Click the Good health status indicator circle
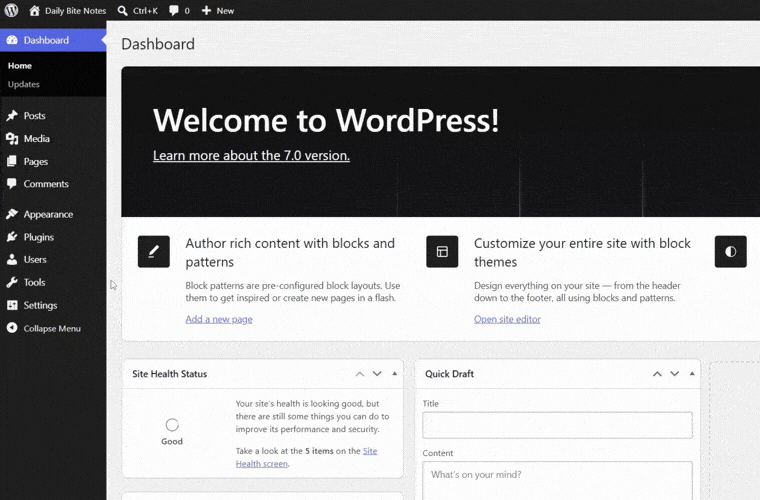 pos(172,425)
